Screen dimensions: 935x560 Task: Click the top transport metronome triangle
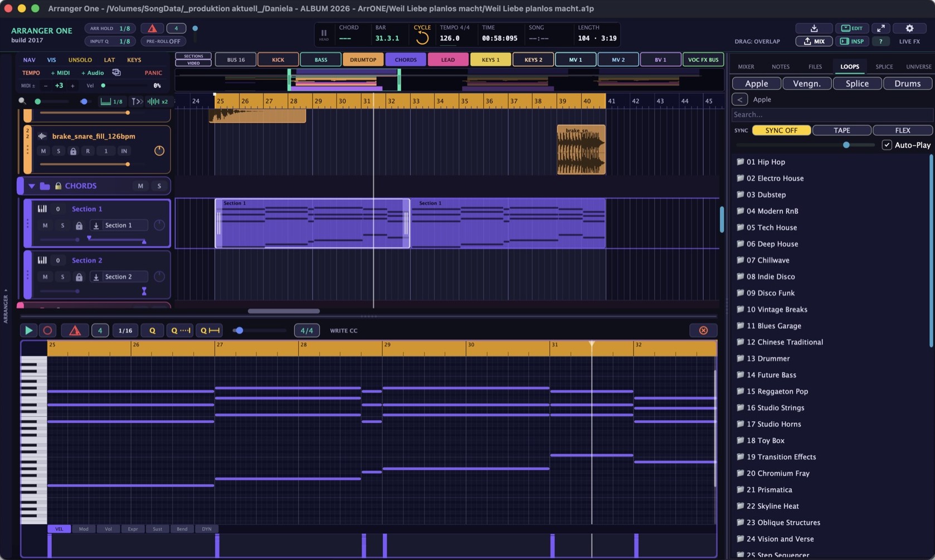pos(152,28)
